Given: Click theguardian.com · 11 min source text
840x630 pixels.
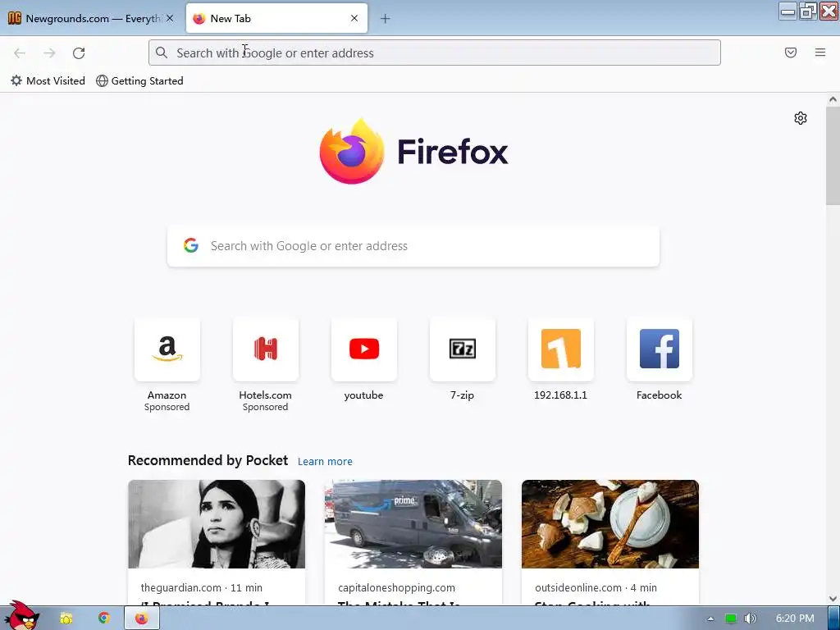Looking at the screenshot, I should (202, 587).
